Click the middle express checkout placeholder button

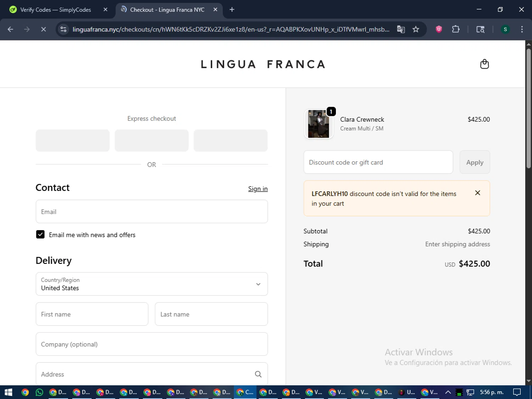coord(151,140)
